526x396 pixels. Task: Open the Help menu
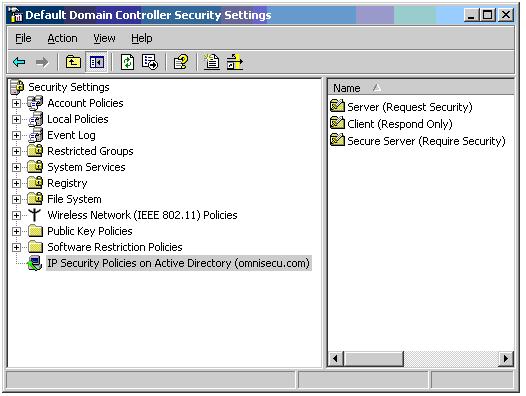point(142,38)
